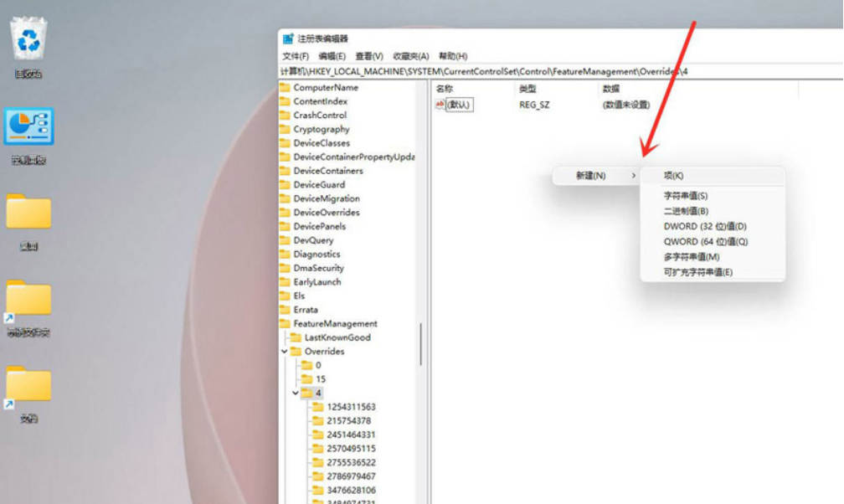Click the folder icon for key 1254311563
Screen dimensions: 844x504
click(317, 407)
